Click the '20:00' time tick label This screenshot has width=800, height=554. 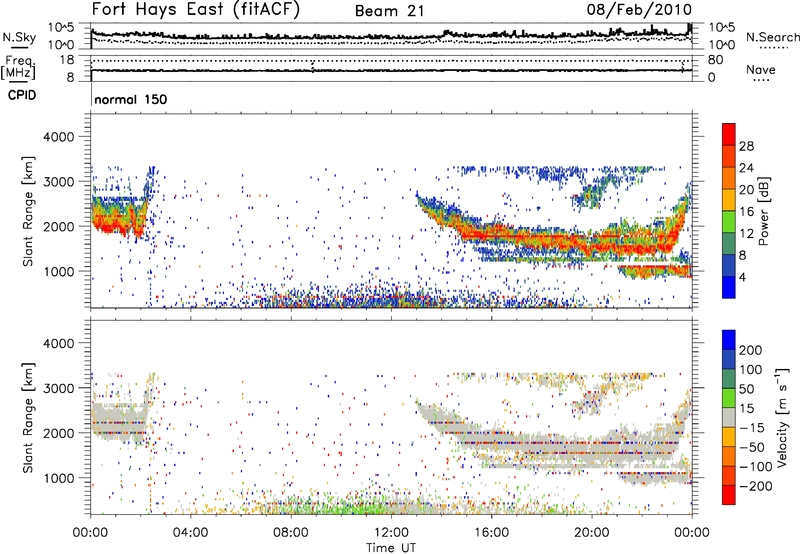pos(591,533)
